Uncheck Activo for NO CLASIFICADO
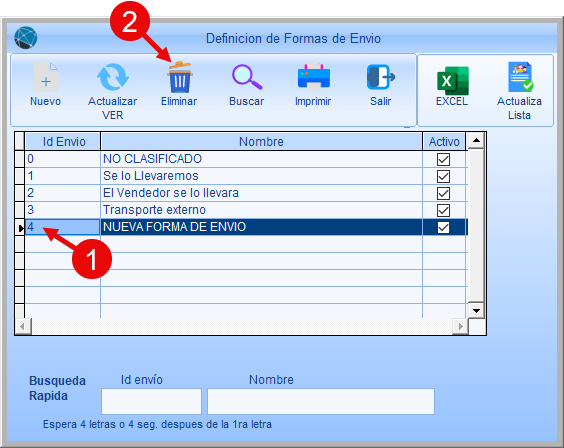Image resolution: width=564 pixels, height=448 pixels. click(443, 159)
